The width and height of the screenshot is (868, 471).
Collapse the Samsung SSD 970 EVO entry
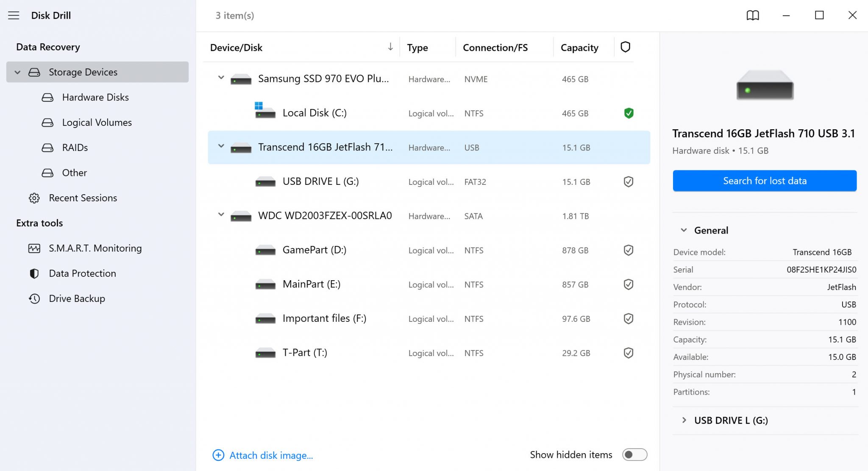221,78
